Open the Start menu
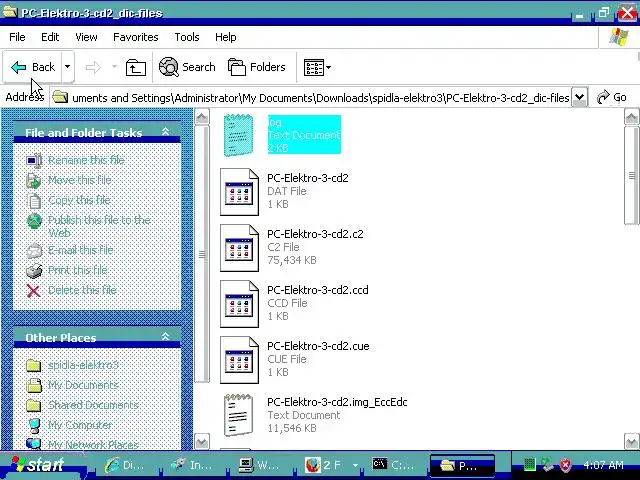The height and width of the screenshot is (480, 640). click(x=41, y=464)
